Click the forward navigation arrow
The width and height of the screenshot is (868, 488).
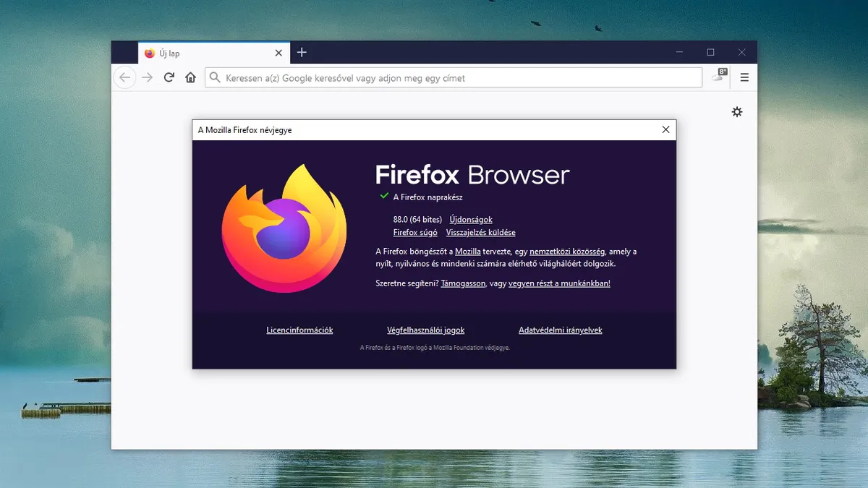[147, 77]
